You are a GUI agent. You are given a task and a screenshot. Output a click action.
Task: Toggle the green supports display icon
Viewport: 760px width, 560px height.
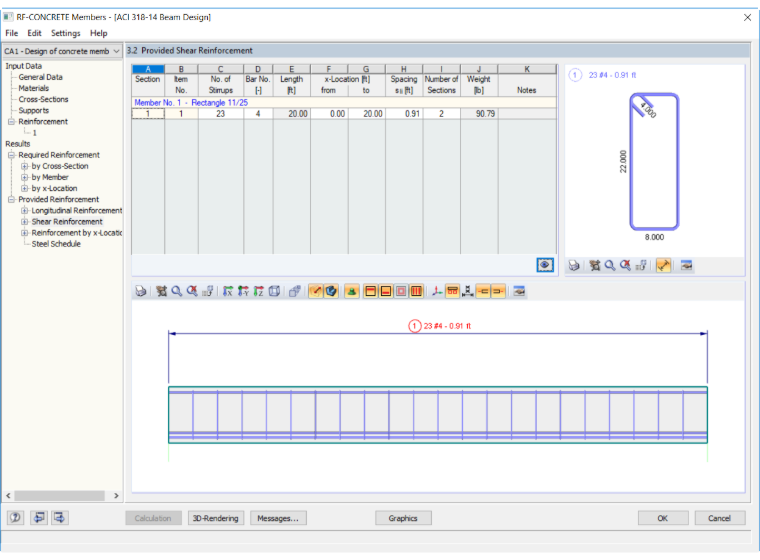pyautogui.click(x=352, y=291)
